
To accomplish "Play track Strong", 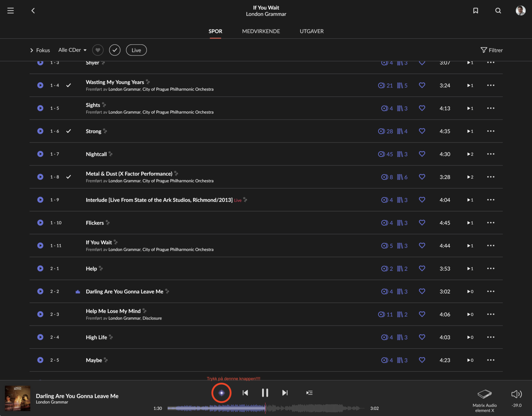I will 40,131.
